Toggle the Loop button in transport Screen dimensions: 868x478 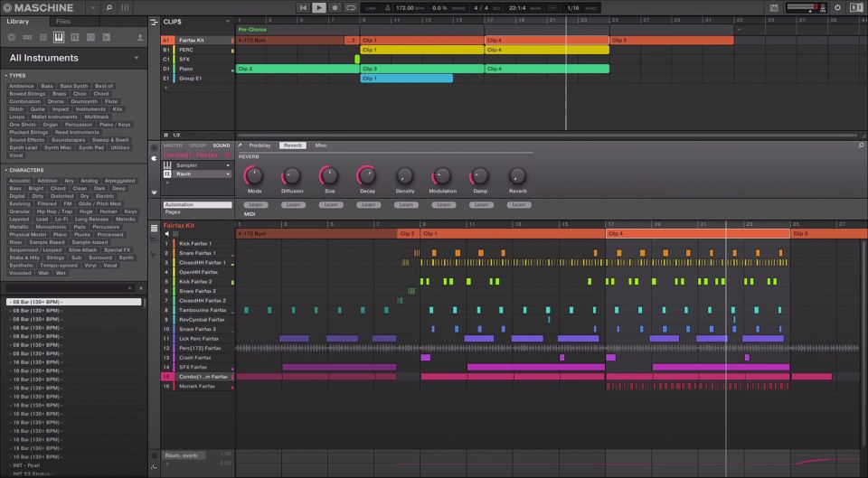tap(351, 7)
